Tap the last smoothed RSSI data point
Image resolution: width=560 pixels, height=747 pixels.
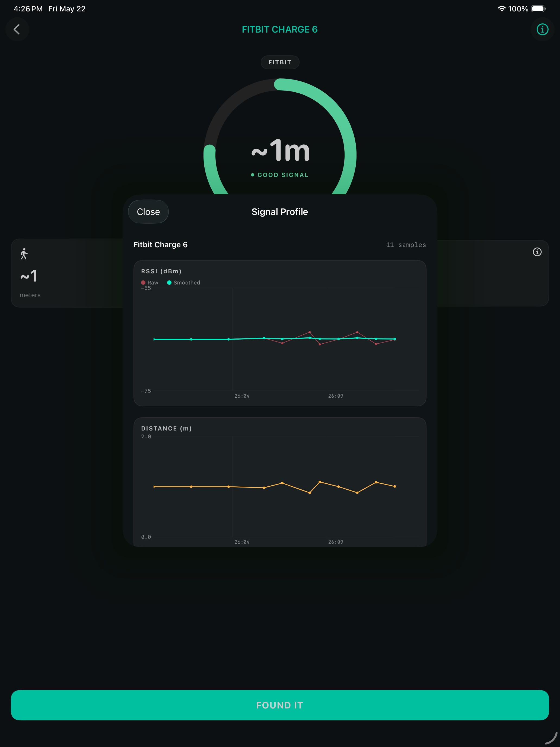394,339
